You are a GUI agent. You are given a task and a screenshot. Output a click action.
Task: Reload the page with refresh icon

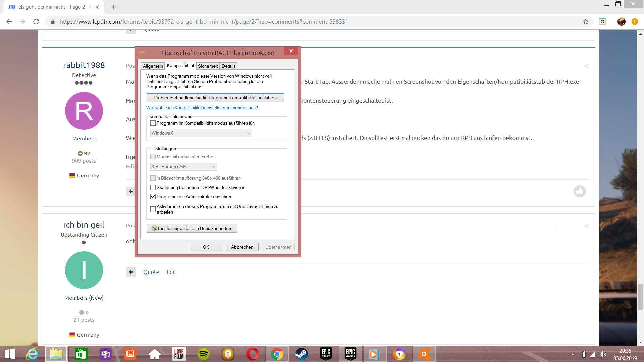(x=36, y=22)
